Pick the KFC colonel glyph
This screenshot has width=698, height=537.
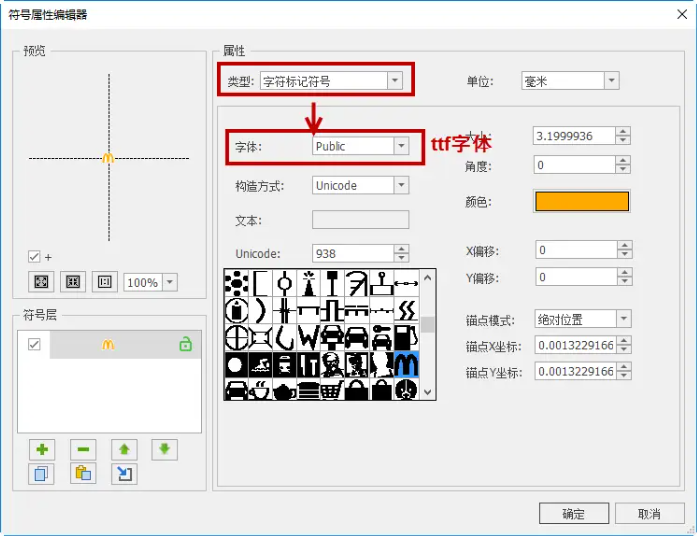click(x=333, y=364)
